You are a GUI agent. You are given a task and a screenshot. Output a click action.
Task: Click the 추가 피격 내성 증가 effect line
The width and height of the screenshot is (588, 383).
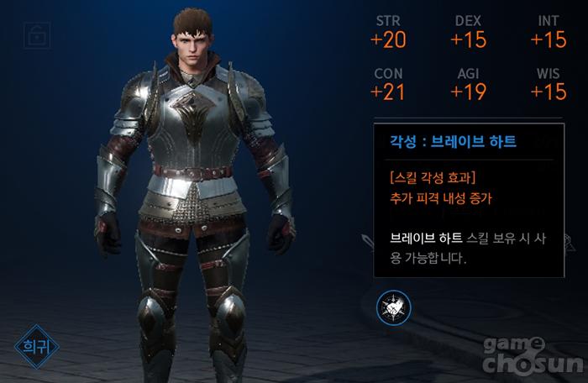point(441,198)
